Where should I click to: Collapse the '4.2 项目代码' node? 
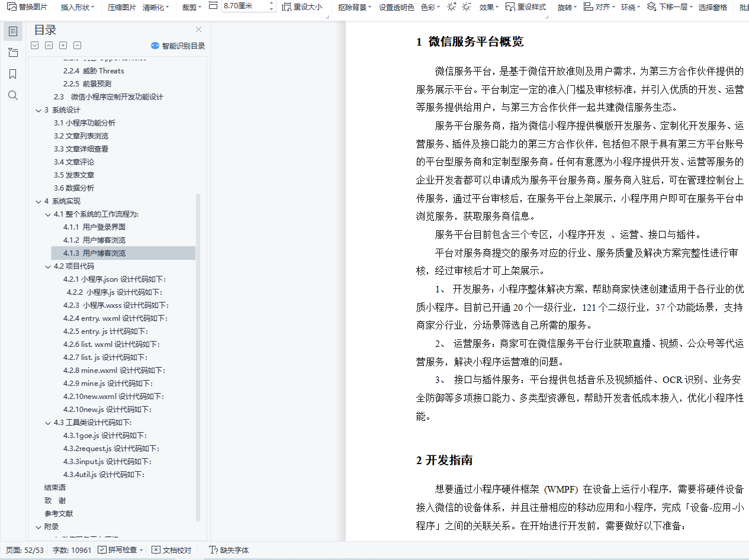48,266
